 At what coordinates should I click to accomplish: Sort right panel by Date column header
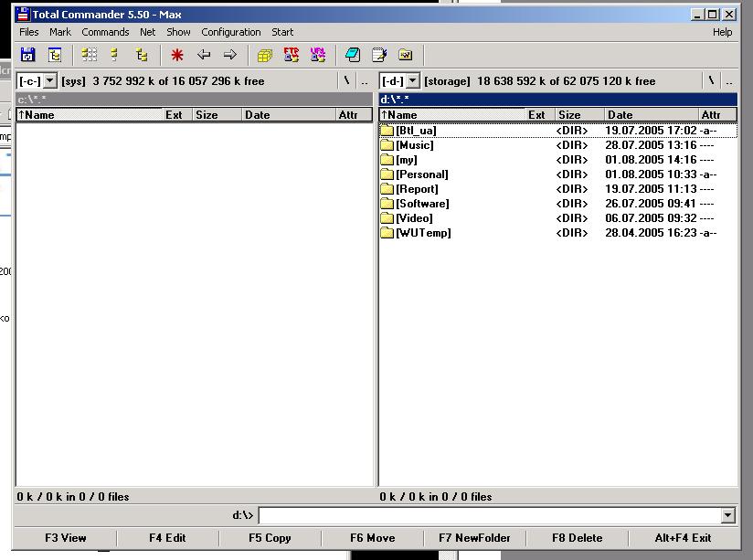coord(652,115)
